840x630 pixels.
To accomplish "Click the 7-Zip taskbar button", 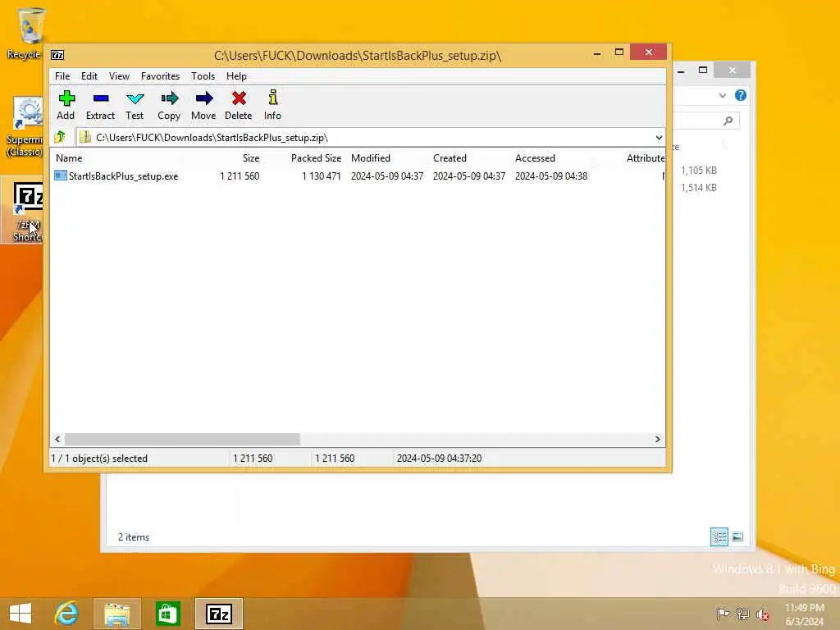I will (x=218, y=614).
